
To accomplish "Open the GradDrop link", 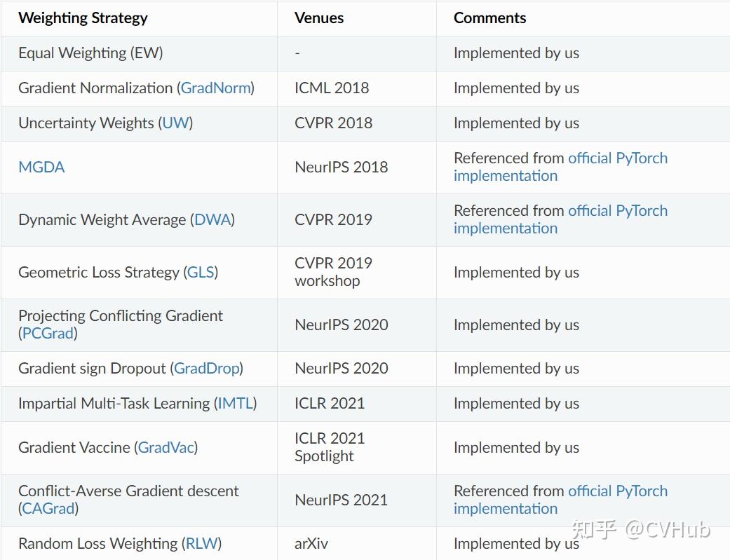I will click(x=206, y=369).
